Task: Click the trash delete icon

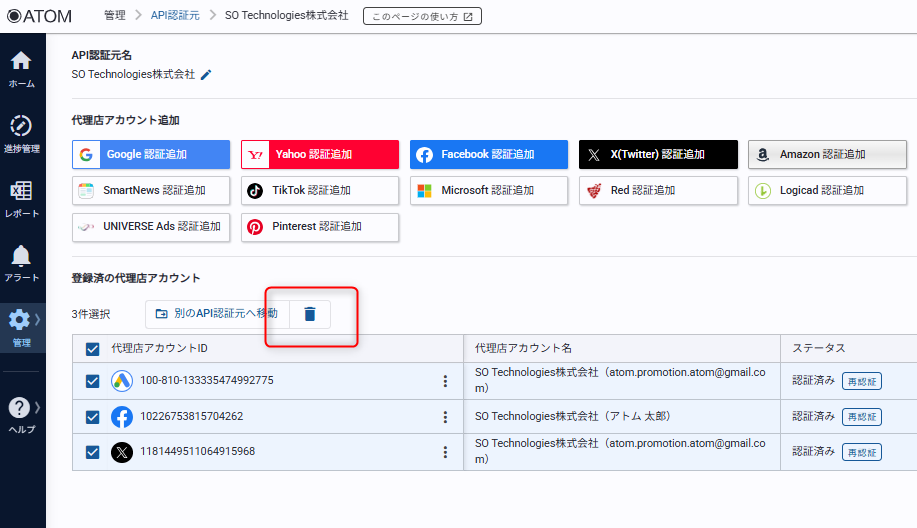Action: [310, 314]
